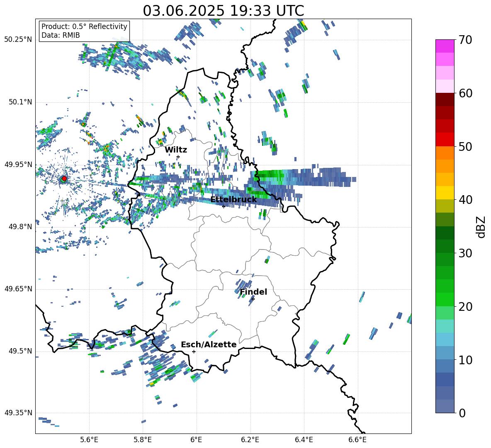Click the red radar site marker
Viewport: 491px width, 448px height.
click(x=64, y=179)
